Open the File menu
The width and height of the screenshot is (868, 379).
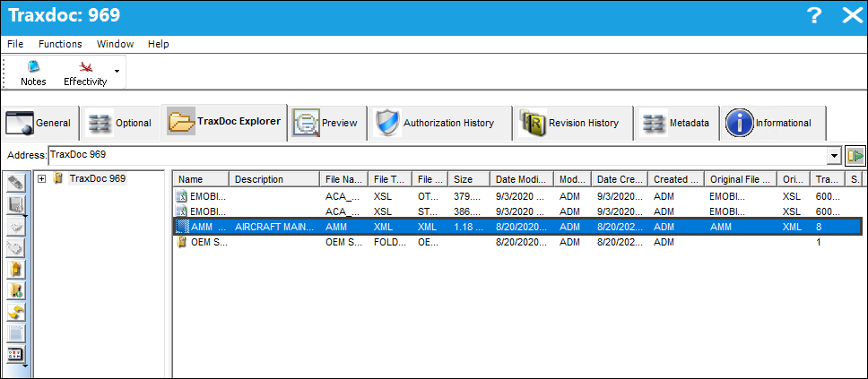15,44
